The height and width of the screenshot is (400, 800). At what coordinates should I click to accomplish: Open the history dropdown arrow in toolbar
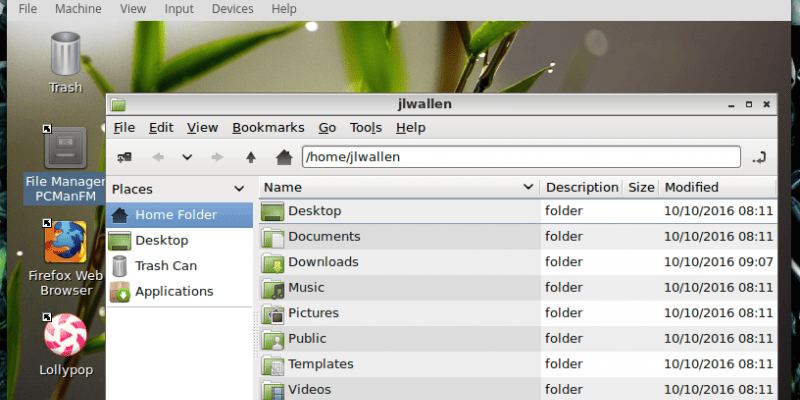coord(187,157)
